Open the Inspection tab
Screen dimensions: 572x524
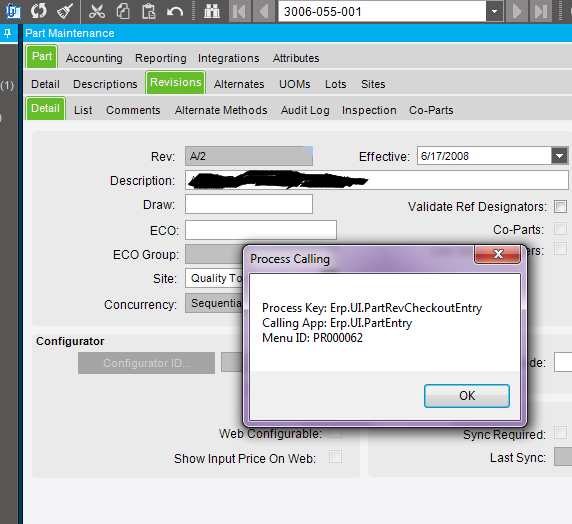pos(369,110)
